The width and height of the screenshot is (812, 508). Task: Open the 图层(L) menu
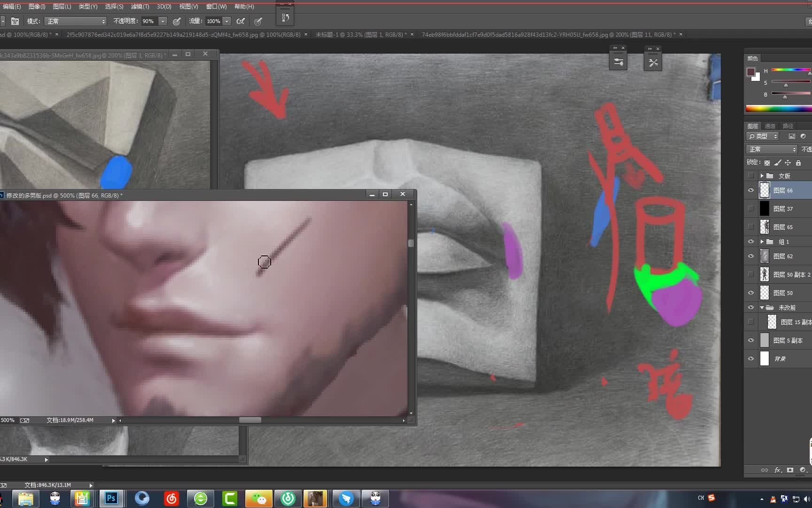[62, 7]
